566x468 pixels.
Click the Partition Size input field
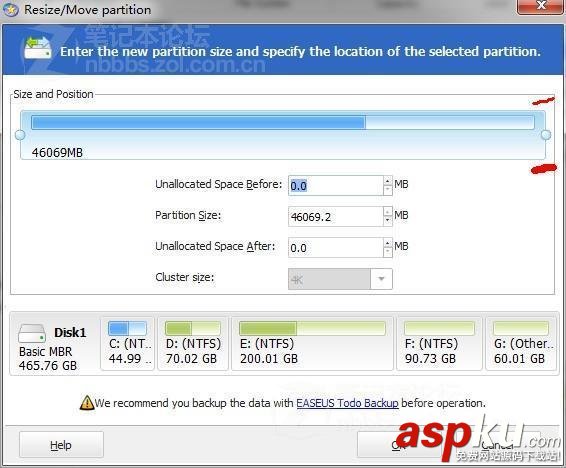[x=335, y=216]
